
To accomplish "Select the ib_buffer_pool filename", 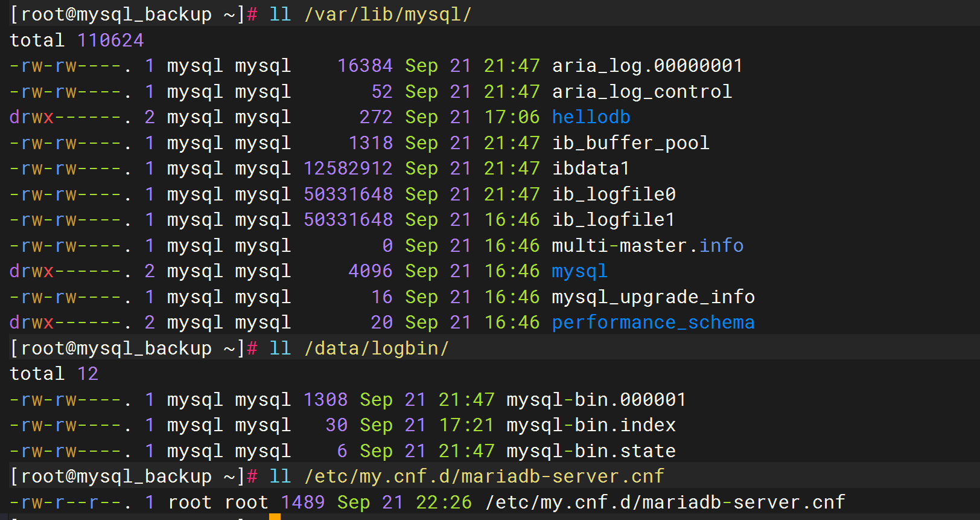I will pyautogui.click(x=631, y=143).
